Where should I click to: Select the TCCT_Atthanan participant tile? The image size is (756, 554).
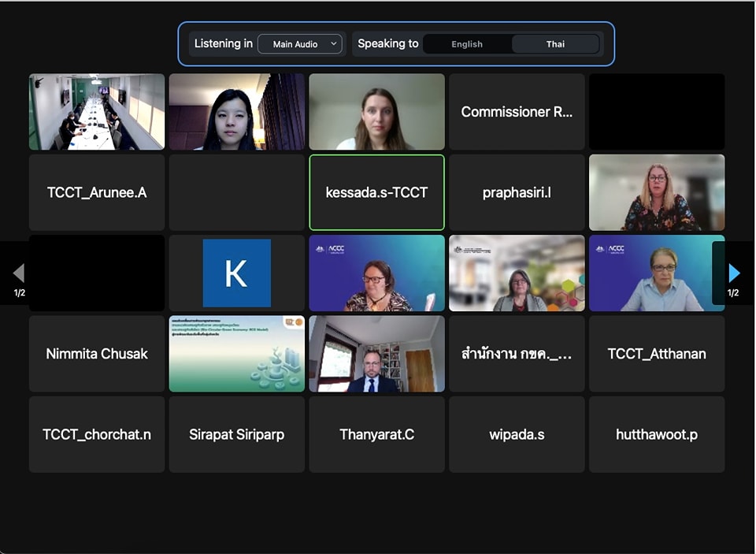[656, 354]
